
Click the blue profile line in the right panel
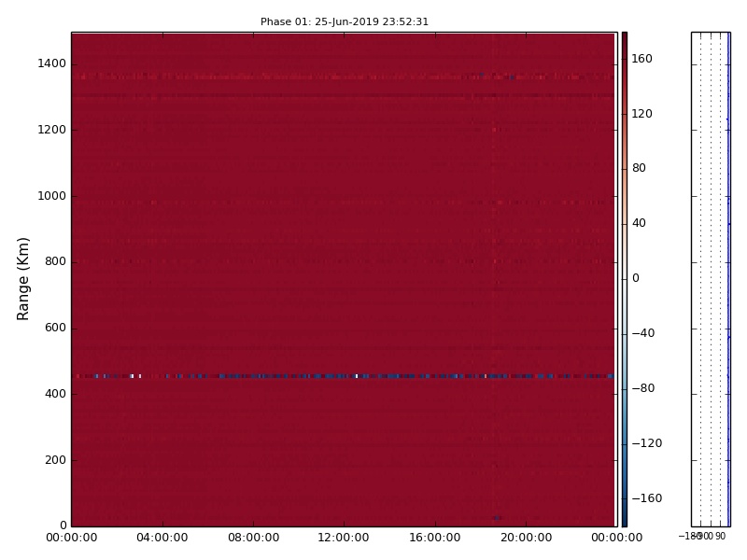(728, 279)
